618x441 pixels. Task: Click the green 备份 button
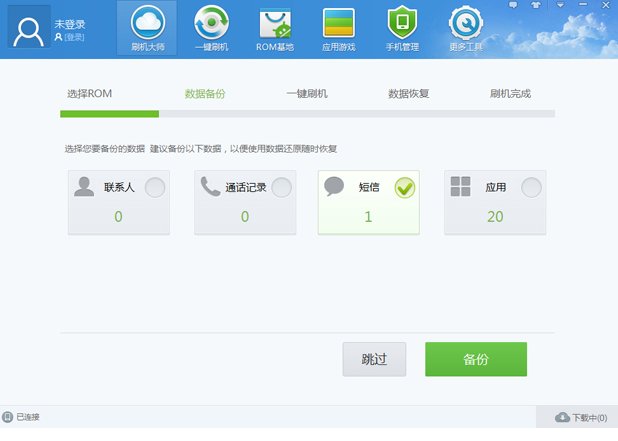click(x=476, y=359)
